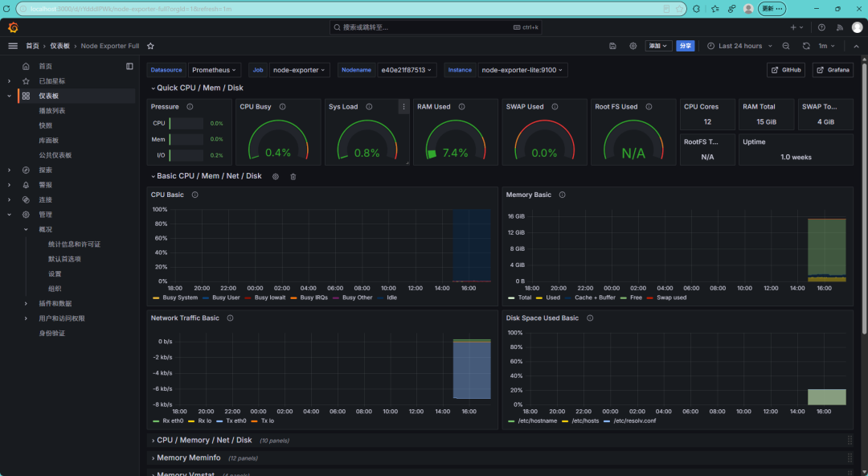The height and width of the screenshot is (476, 868).
Task: Refresh the dashboard now
Action: [x=806, y=46]
